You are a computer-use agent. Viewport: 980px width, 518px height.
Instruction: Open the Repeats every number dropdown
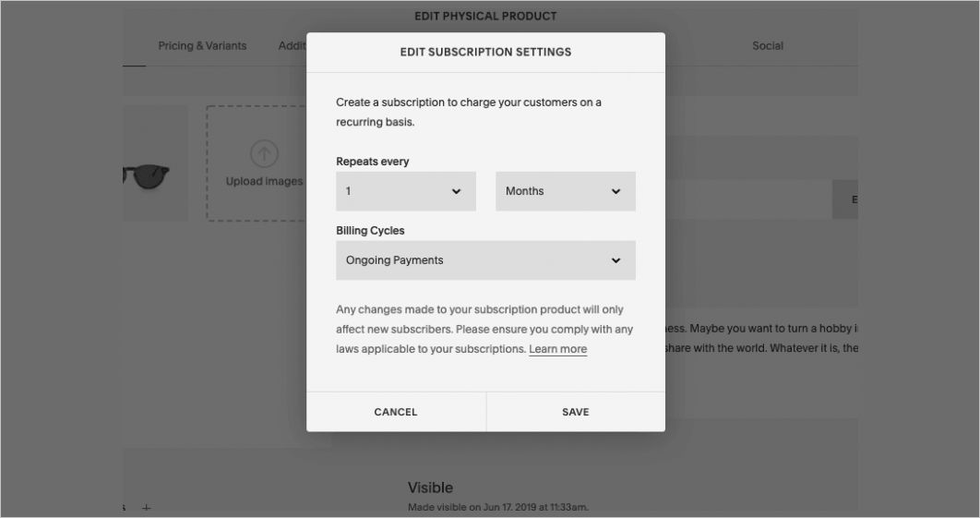click(406, 191)
